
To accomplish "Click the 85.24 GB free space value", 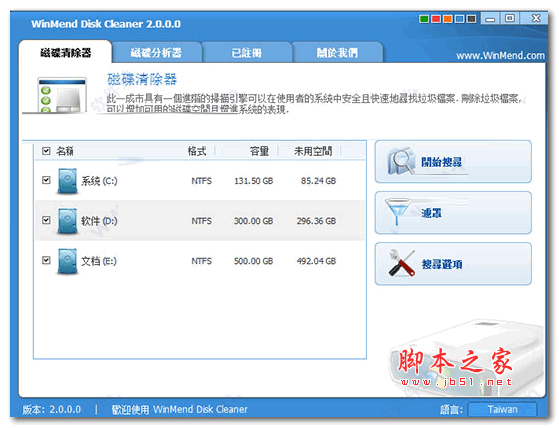I will 318,181.
